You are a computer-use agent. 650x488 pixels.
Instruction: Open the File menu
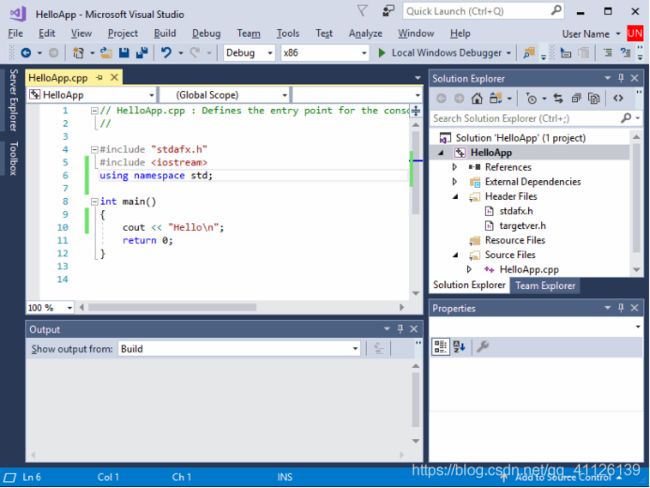[15, 33]
